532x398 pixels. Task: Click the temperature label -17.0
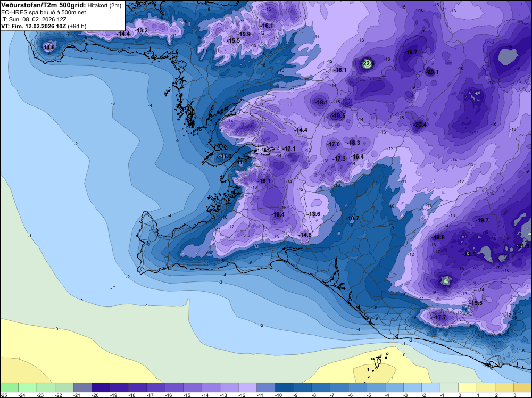pyautogui.click(x=333, y=145)
